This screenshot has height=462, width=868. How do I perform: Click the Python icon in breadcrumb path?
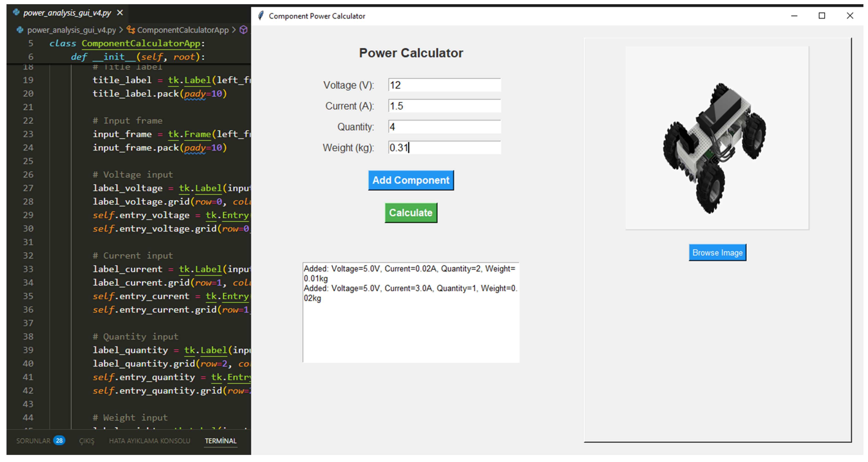coord(20,30)
